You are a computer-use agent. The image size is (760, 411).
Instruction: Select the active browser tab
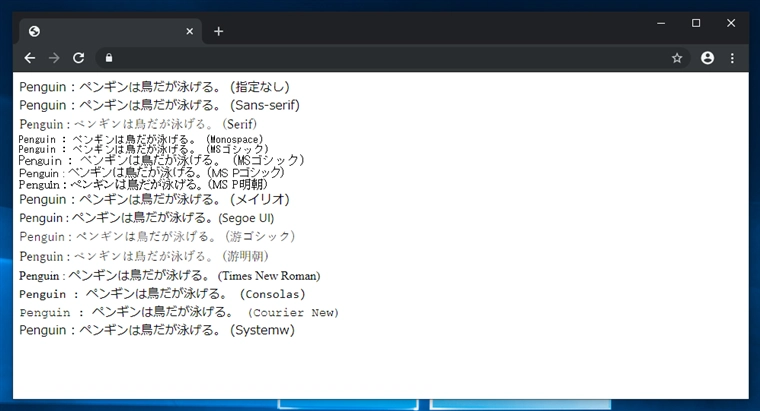pyautogui.click(x=111, y=32)
